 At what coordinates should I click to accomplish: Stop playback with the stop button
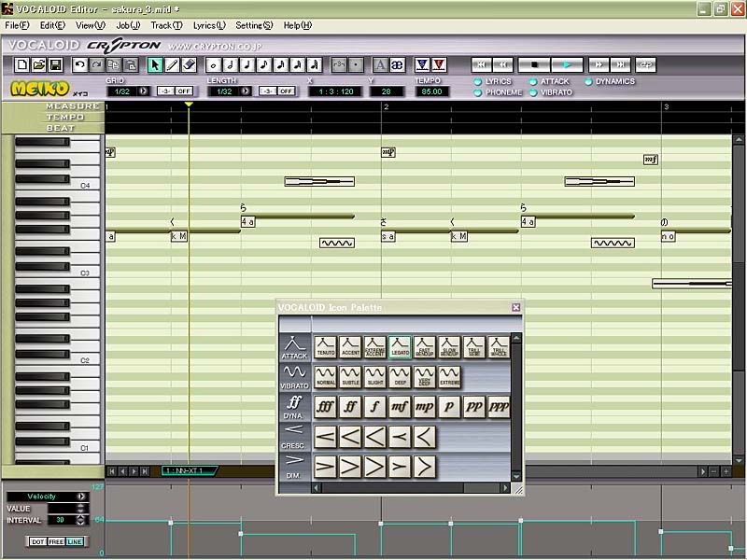534,64
